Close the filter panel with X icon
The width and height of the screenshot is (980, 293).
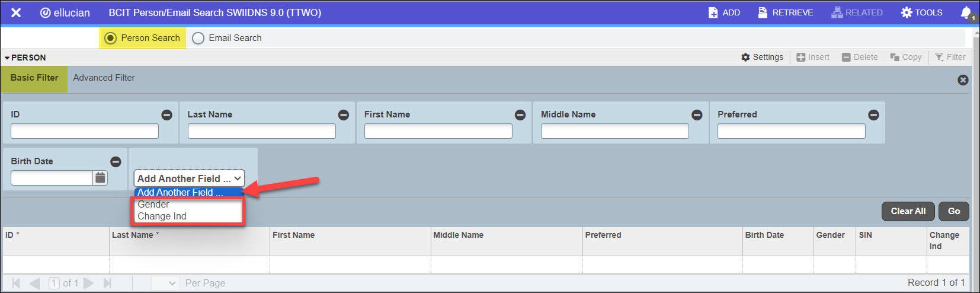963,79
